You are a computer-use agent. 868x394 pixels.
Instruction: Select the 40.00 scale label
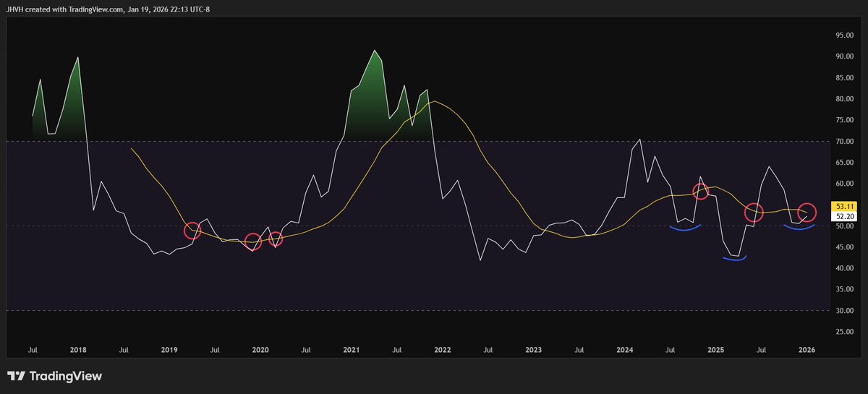pos(845,268)
